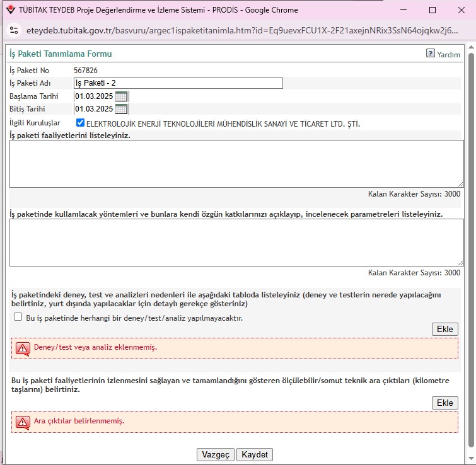This screenshot has height=465, width=476.
Task: Click the İş Paketi No value 567826
Action: pos(86,71)
